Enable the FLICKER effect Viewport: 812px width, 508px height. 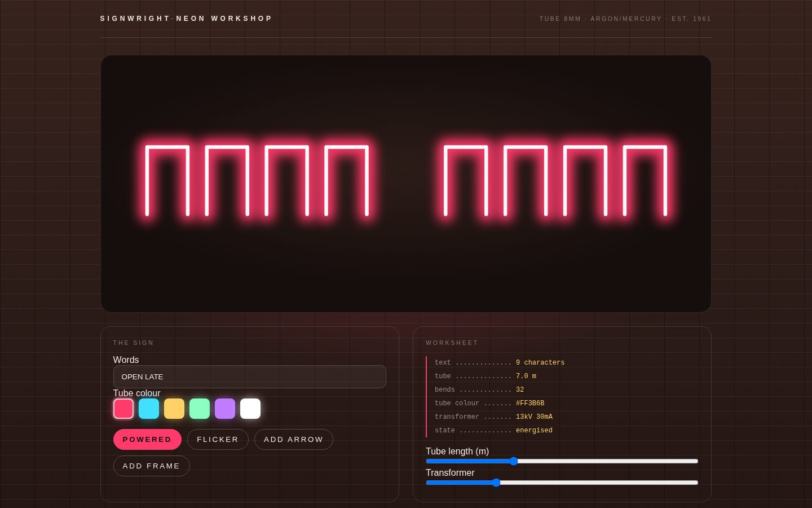[x=218, y=440]
